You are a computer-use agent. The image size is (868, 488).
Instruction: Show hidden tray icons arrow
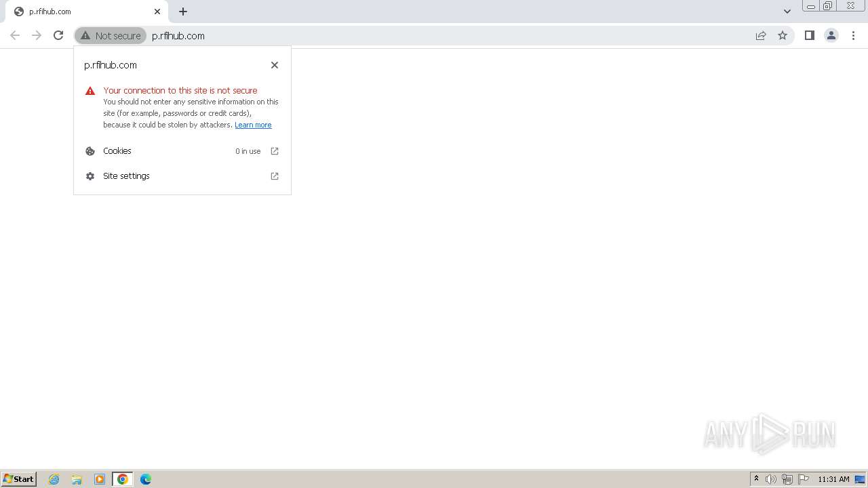[756, 479]
